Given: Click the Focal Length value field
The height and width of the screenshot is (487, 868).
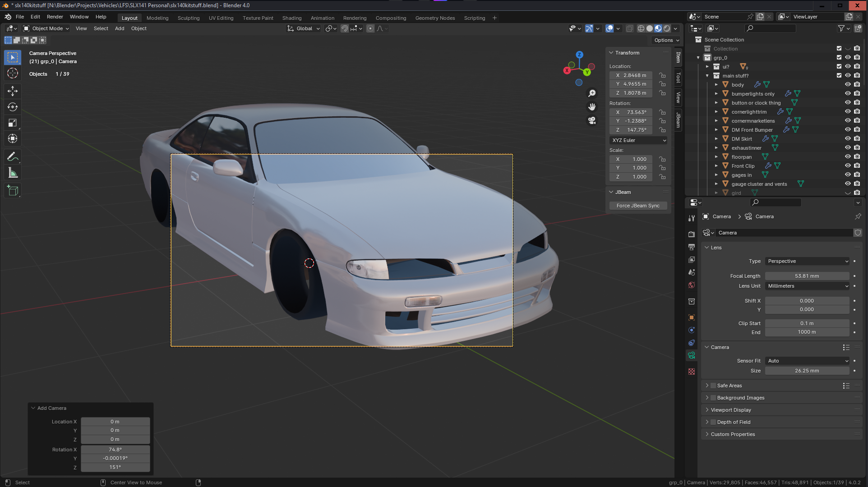Looking at the screenshot, I should (807, 276).
